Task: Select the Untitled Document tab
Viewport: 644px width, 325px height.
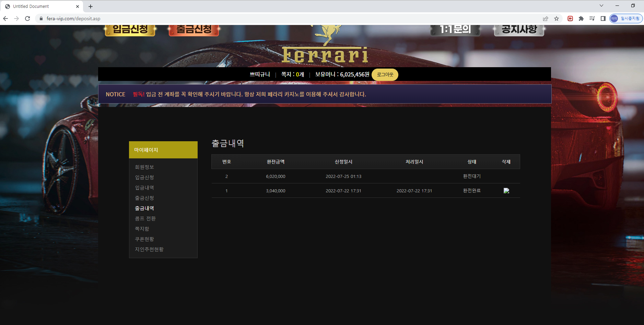Action: pyautogui.click(x=41, y=7)
